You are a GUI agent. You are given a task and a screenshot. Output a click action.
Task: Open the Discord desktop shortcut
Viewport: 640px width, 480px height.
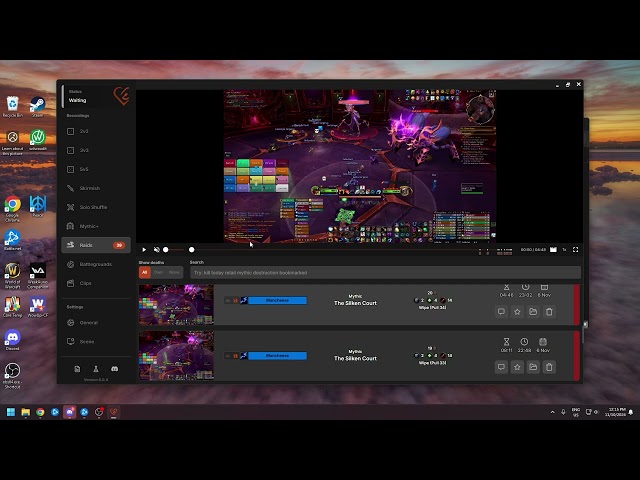tap(13, 340)
